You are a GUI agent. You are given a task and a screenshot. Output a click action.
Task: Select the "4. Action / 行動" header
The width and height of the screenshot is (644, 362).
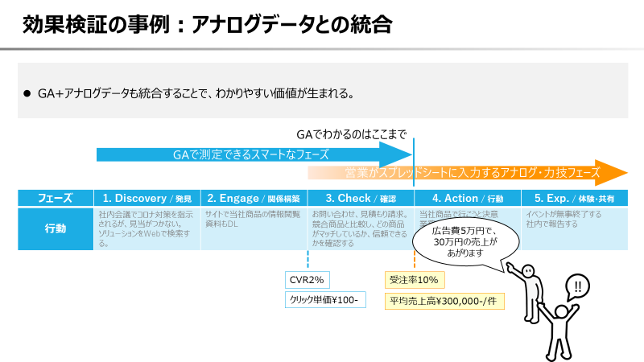click(x=467, y=198)
